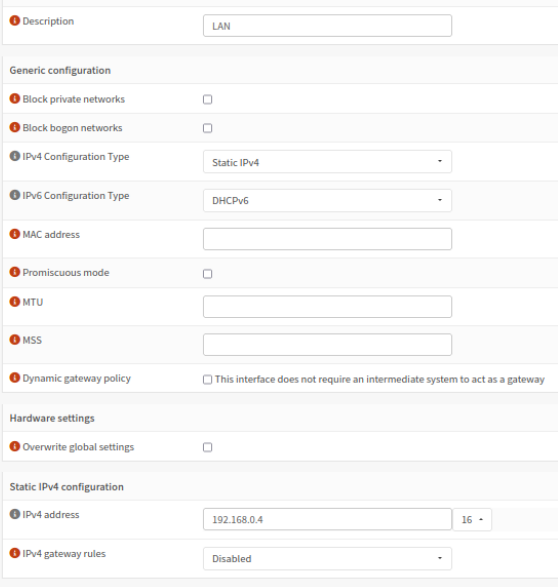558x587 pixels.
Task: Open the IPv4 Configuration Type dropdown
Action: tap(327, 162)
